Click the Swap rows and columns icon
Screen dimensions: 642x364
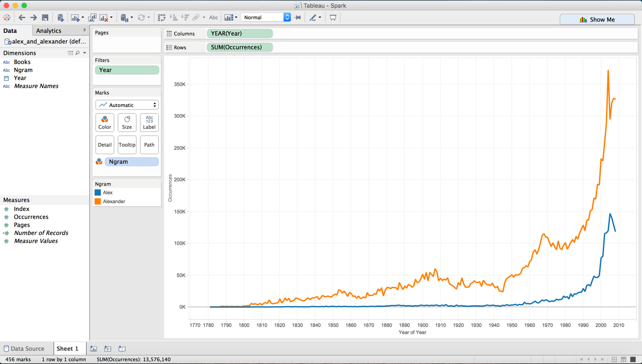162,18
